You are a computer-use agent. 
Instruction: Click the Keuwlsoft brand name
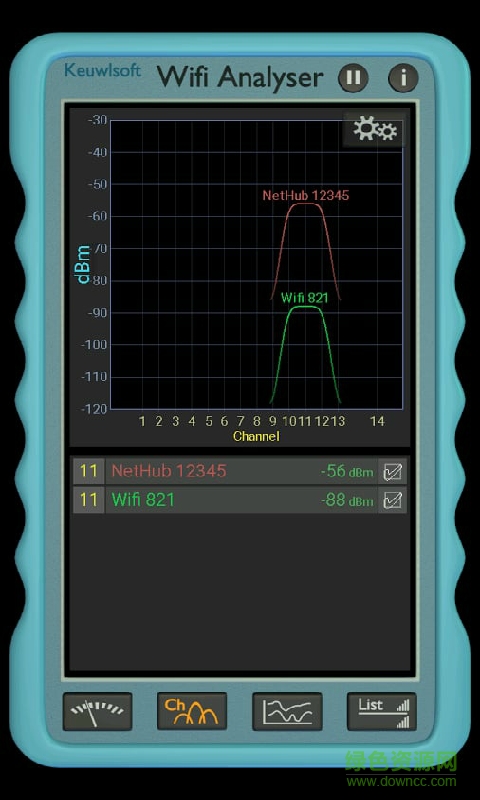[102, 70]
